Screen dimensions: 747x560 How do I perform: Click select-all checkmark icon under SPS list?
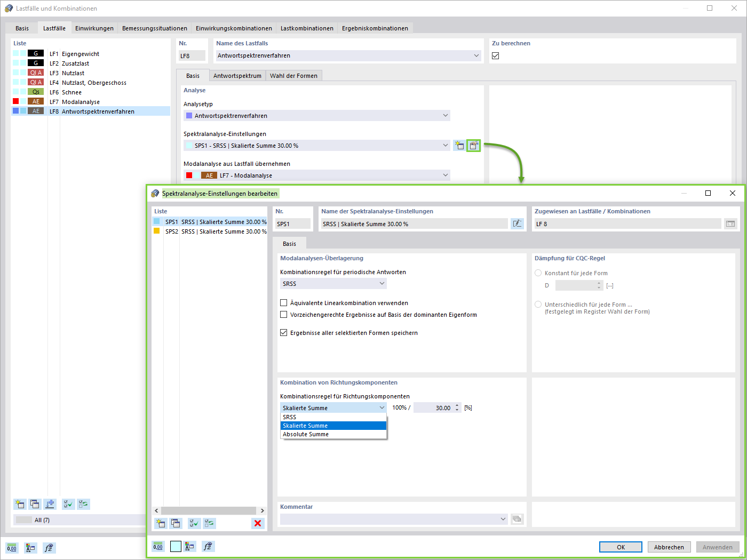pos(194,523)
